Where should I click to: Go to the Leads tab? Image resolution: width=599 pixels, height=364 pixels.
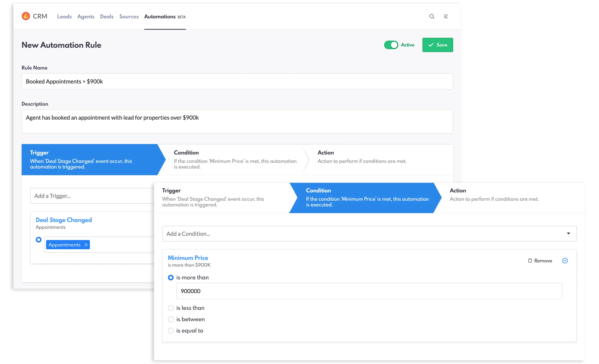pyautogui.click(x=64, y=16)
